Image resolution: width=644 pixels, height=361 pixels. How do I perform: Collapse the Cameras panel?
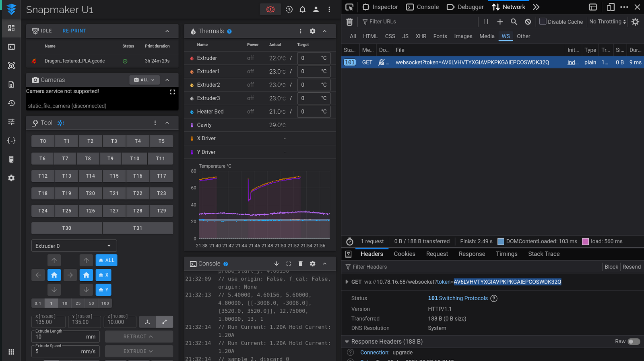coord(167,80)
